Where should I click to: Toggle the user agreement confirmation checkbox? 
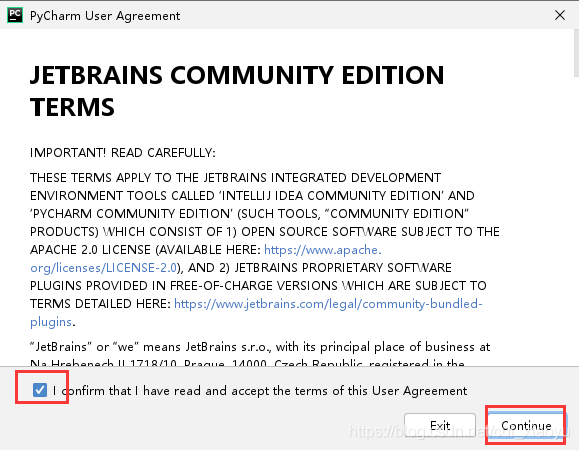[x=40, y=390]
